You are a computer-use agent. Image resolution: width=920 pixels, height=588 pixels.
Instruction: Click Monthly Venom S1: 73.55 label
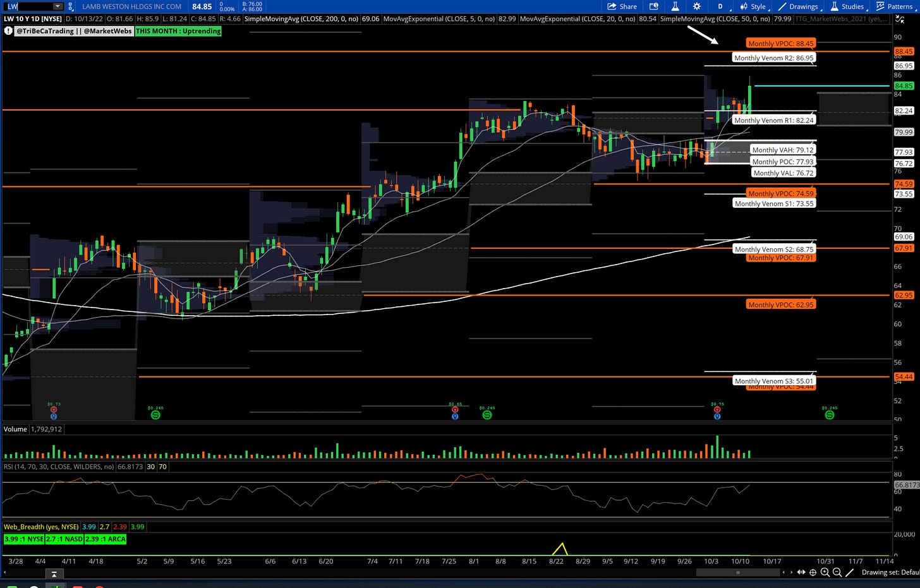tap(774, 203)
